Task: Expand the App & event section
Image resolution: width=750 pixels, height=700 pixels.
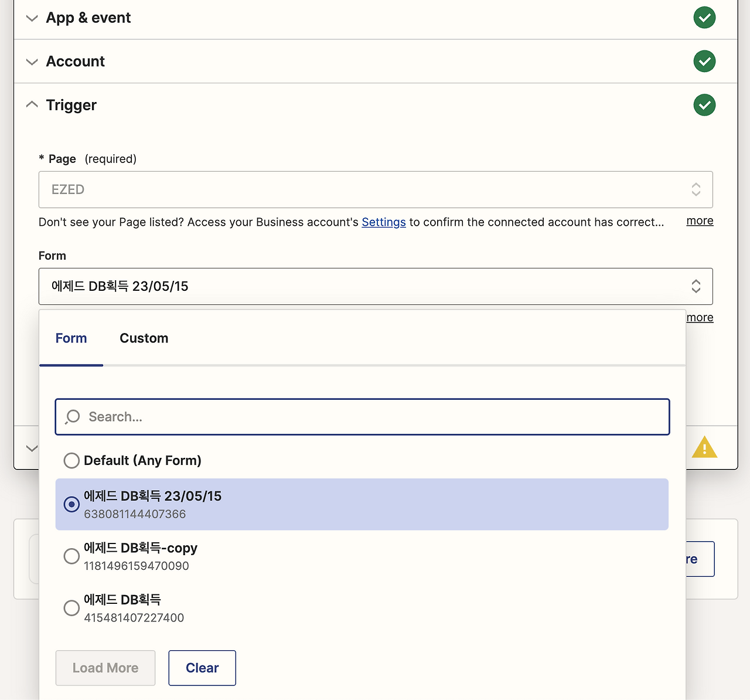Action: click(32, 18)
